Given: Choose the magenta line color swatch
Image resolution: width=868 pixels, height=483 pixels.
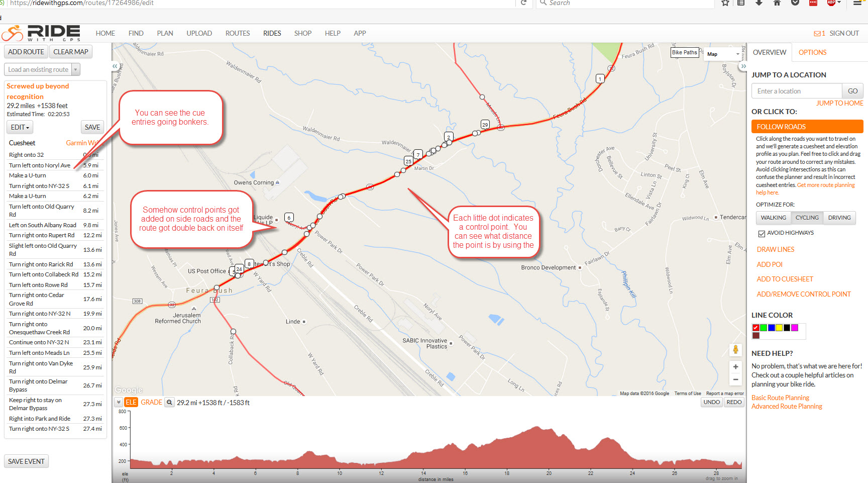Looking at the screenshot, I should pyautogui.click(x=795, y=328).
